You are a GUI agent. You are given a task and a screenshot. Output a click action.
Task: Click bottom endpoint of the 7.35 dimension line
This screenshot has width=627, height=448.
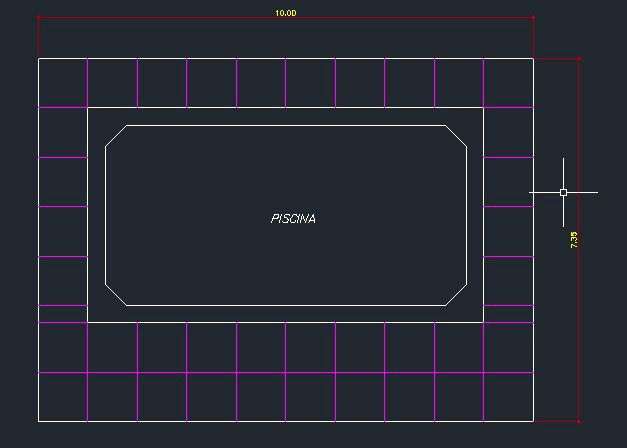pyautogui.click(x=578, y=421)
